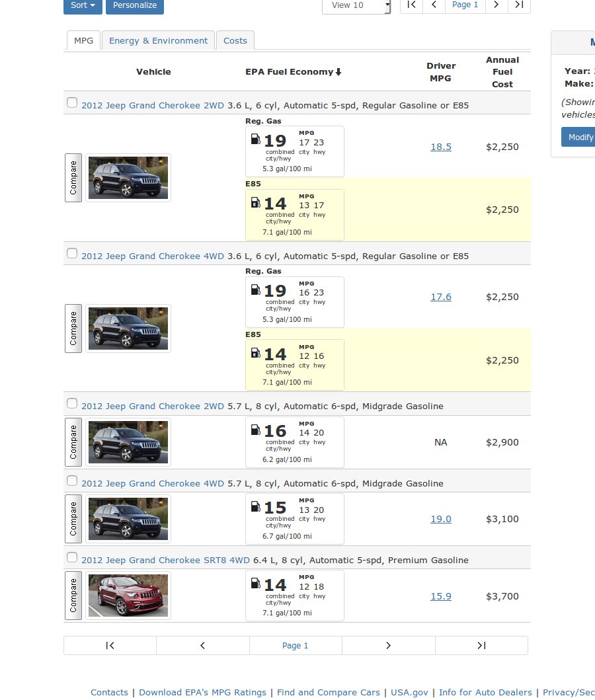
Task: Click photo of red Grand Cherokee SRT8
Action: tap(128, 596)
